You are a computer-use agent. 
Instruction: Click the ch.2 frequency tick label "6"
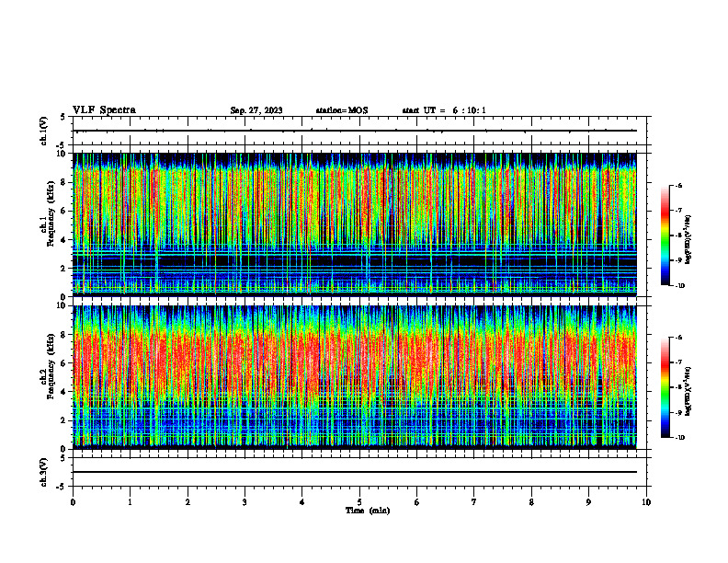pyautogui.click(x=64, y=363)
